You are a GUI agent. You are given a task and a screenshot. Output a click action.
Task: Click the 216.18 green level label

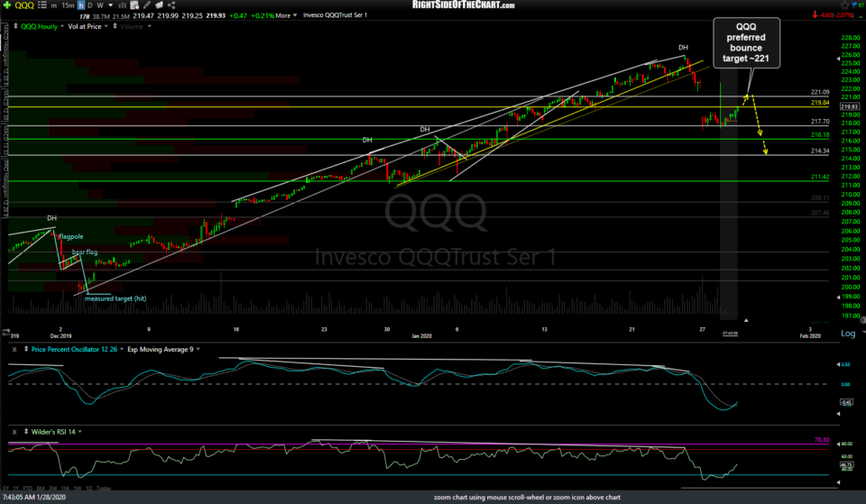coord(820,134)
